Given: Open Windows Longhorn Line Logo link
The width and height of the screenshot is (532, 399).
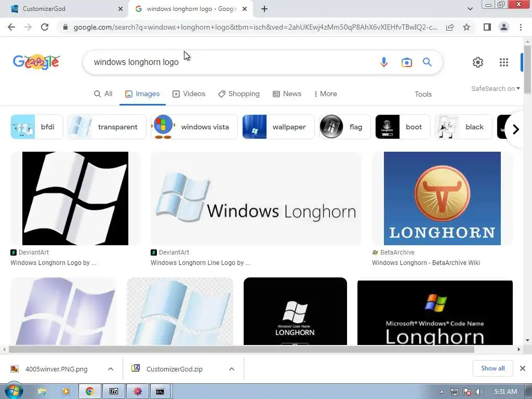Looking at the screenshot, I should click(x=200, y=262).
